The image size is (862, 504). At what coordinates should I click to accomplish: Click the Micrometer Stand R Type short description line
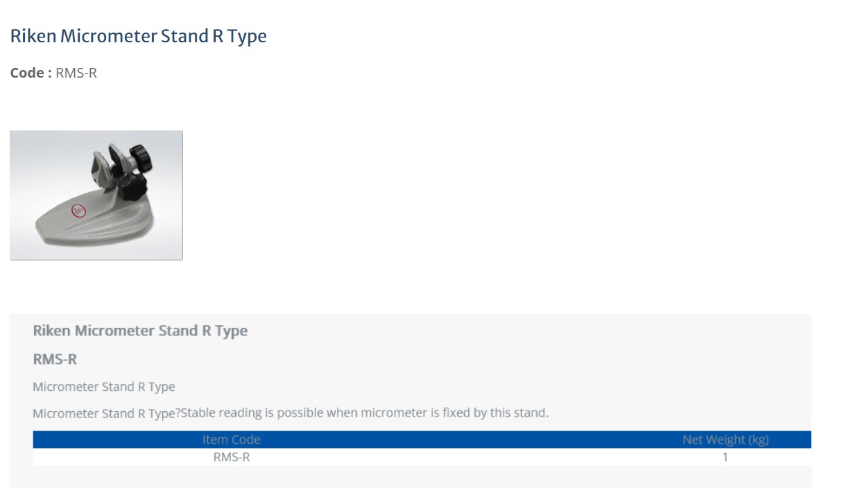point(104,387)
